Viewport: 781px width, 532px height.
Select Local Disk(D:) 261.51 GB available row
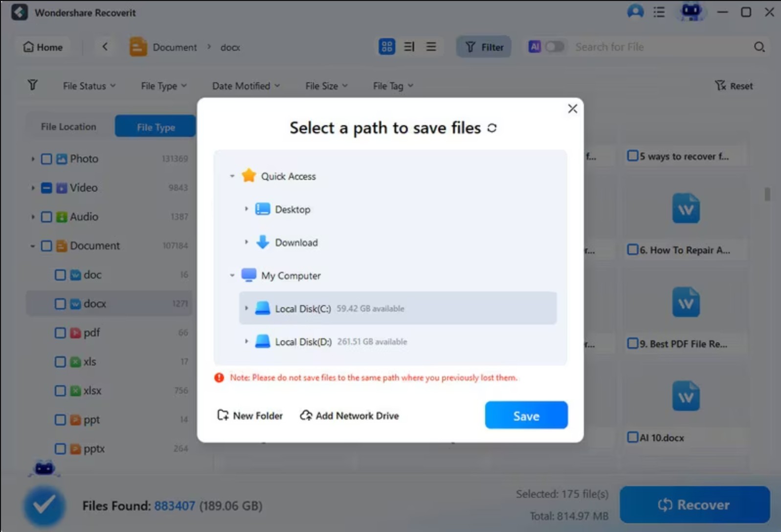[x=398, y=341]
